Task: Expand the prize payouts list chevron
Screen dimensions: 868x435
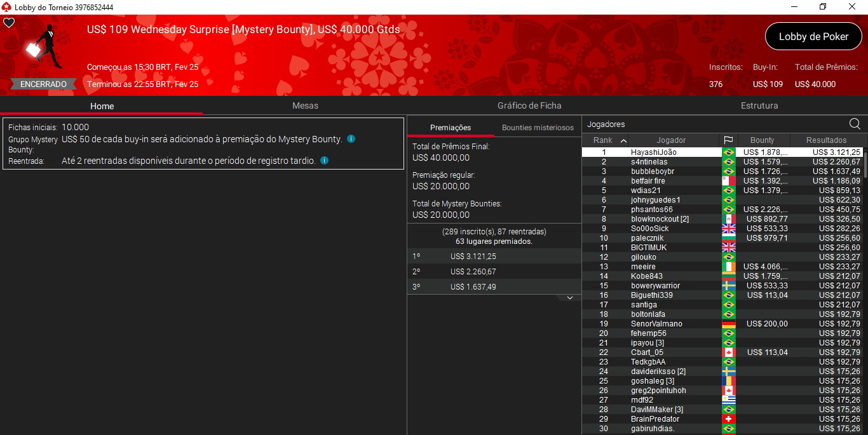Action: point(569,298)
